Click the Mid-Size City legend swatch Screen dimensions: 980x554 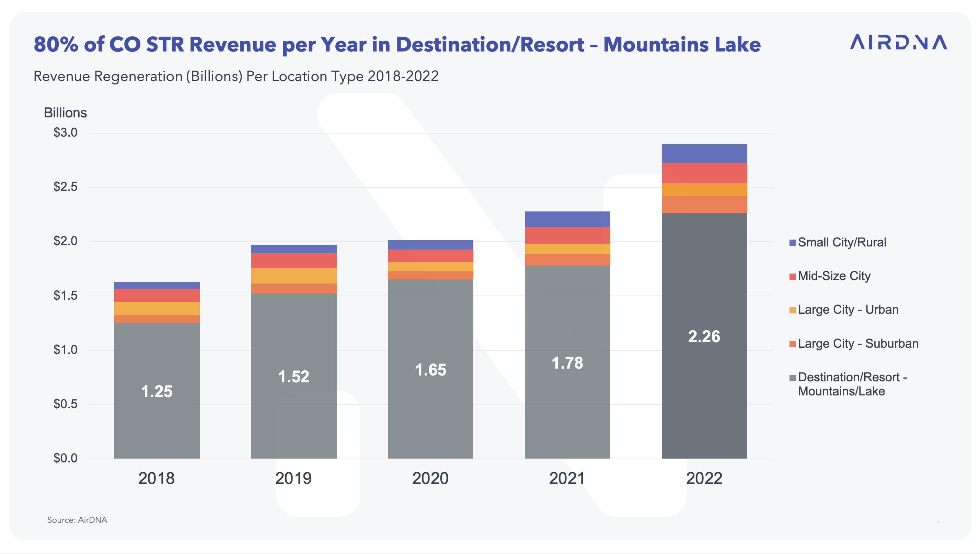tap(793, 277)
